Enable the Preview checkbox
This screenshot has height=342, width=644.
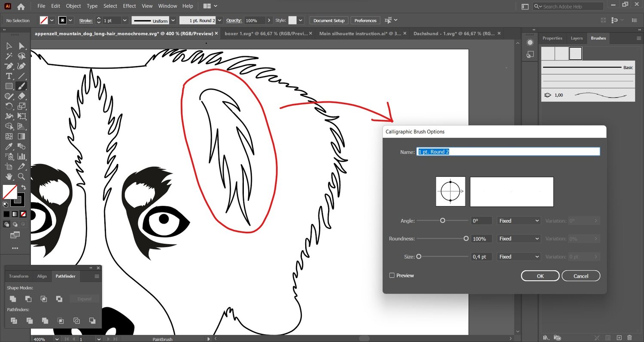pos(392,275)
